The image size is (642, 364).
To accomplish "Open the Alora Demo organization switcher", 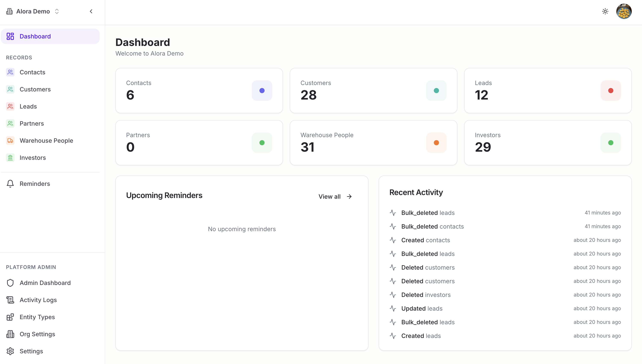I will (33, 11).
